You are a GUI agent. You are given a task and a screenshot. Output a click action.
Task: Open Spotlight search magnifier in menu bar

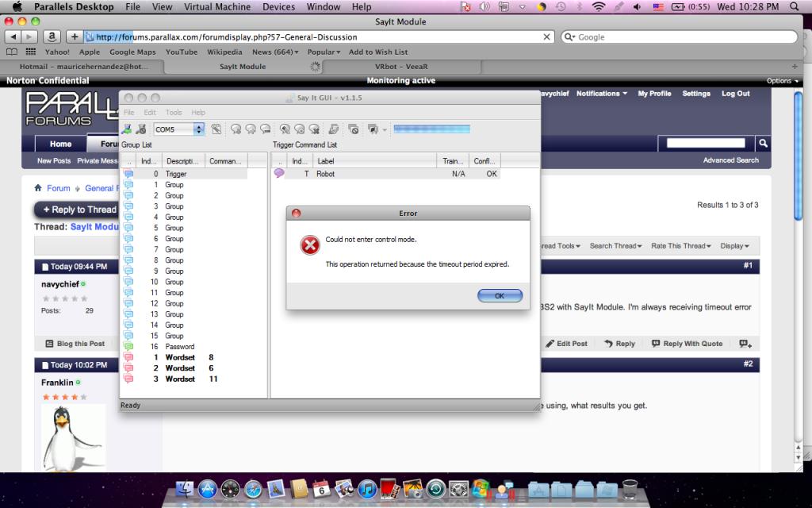pos(794,6)
